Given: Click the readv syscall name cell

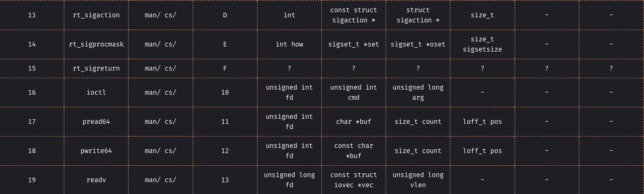Looking at the screenshot, I should click(x=96, y=180).
